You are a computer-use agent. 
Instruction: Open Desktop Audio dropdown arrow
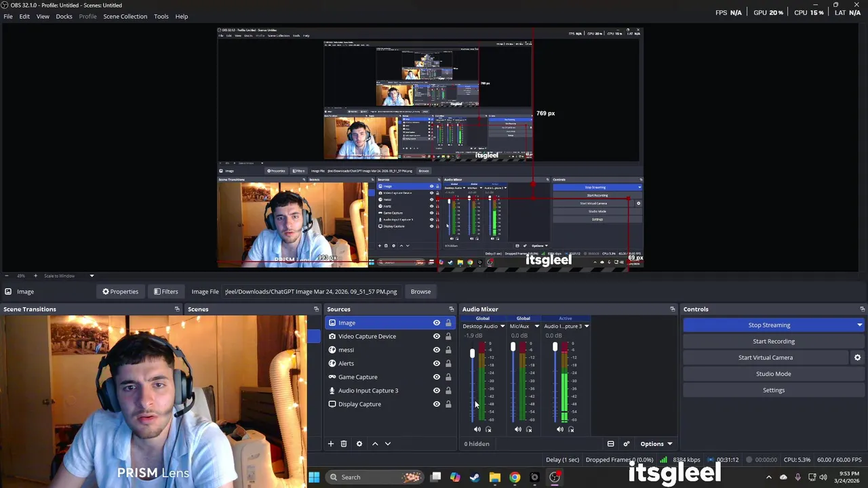502,326
